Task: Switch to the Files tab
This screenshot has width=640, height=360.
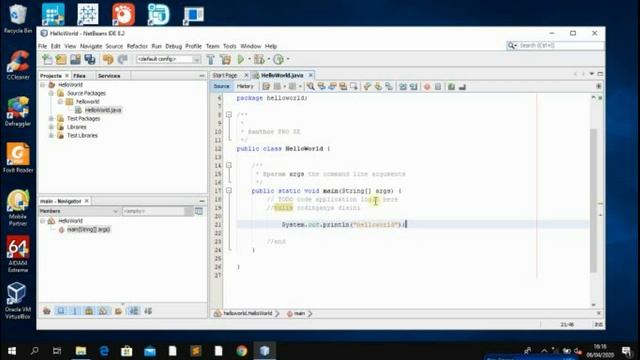Action: (79, 76)
